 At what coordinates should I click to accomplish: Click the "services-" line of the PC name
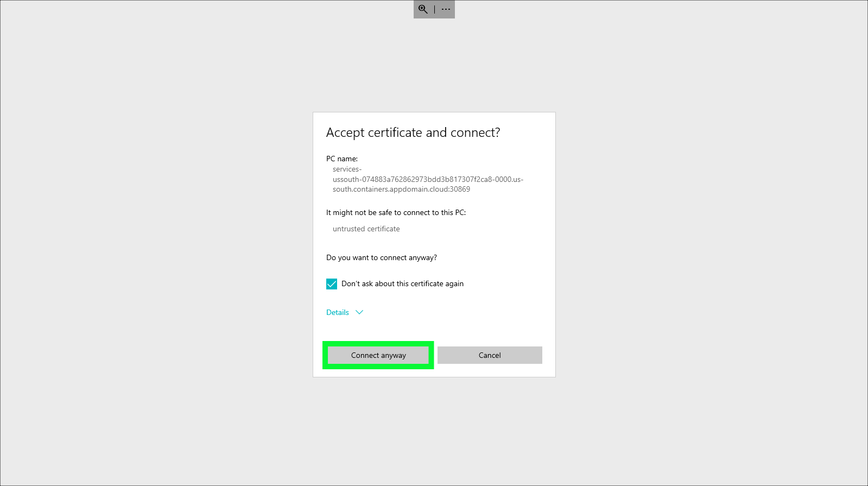[347, 169]
